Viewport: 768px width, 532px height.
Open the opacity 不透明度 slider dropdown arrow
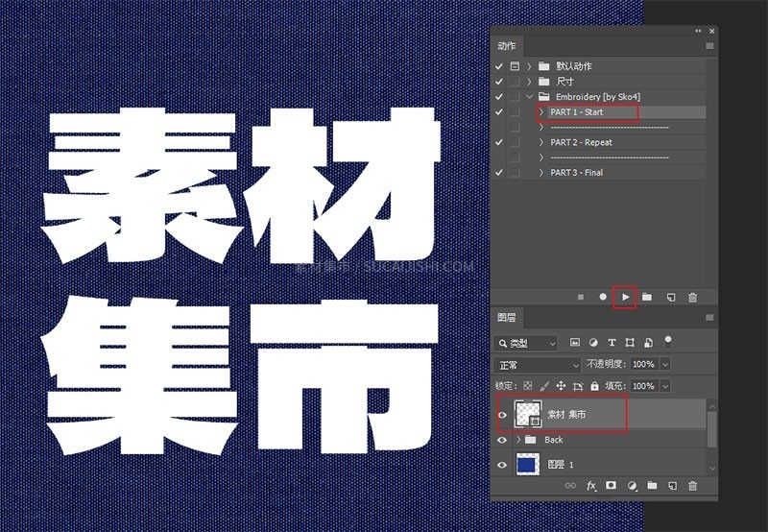[665, 365]
